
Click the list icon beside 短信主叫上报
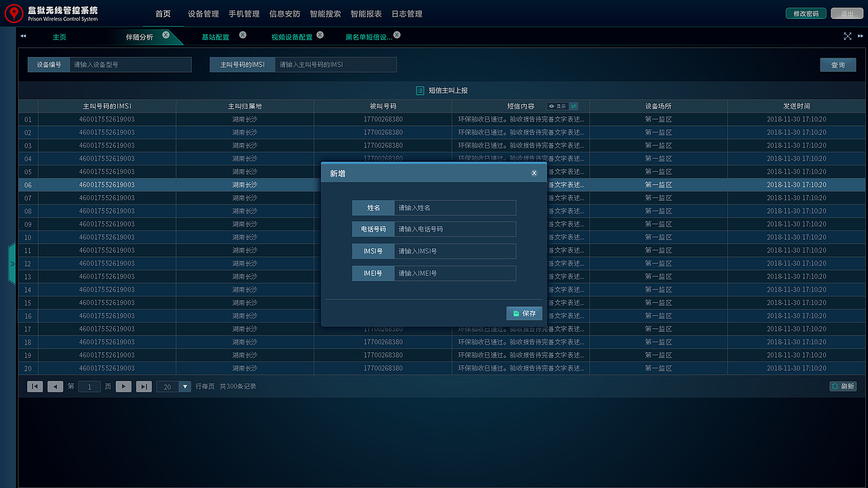(x=420, y=90)
